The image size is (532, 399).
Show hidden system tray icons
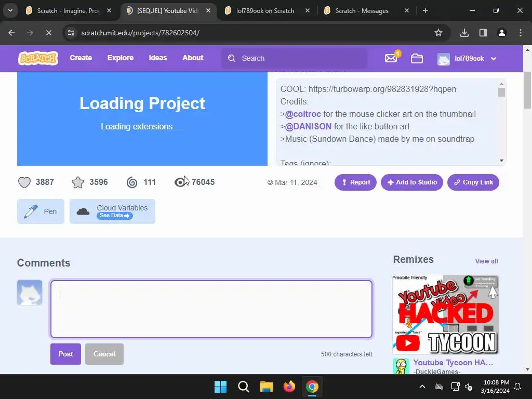[422, 387]
